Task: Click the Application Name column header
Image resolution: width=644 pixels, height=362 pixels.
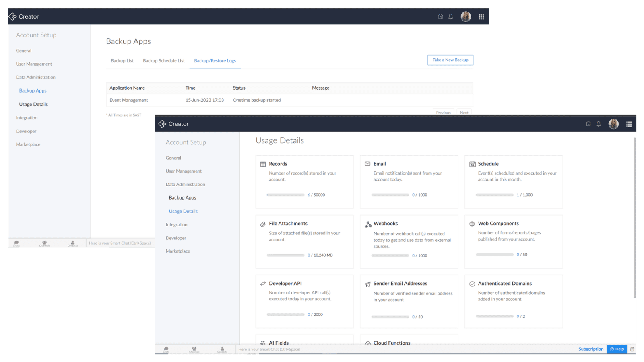Action: click(127, 88)
